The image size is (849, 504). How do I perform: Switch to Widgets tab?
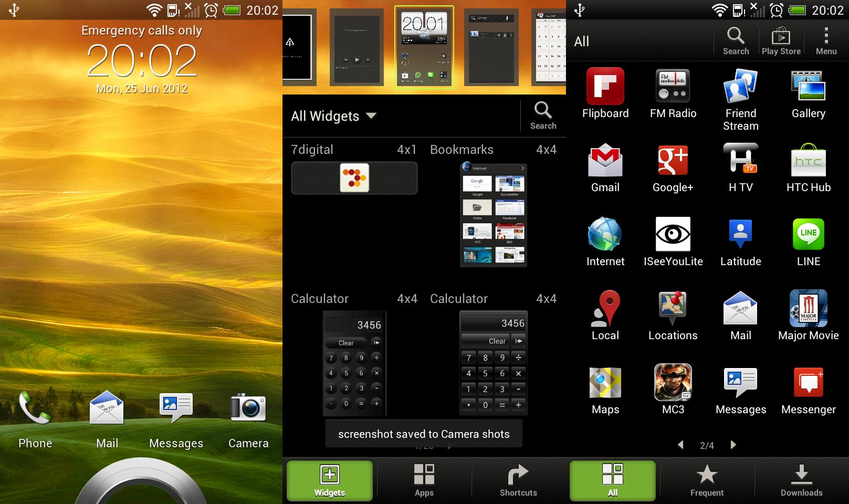(x=330, y=480)
